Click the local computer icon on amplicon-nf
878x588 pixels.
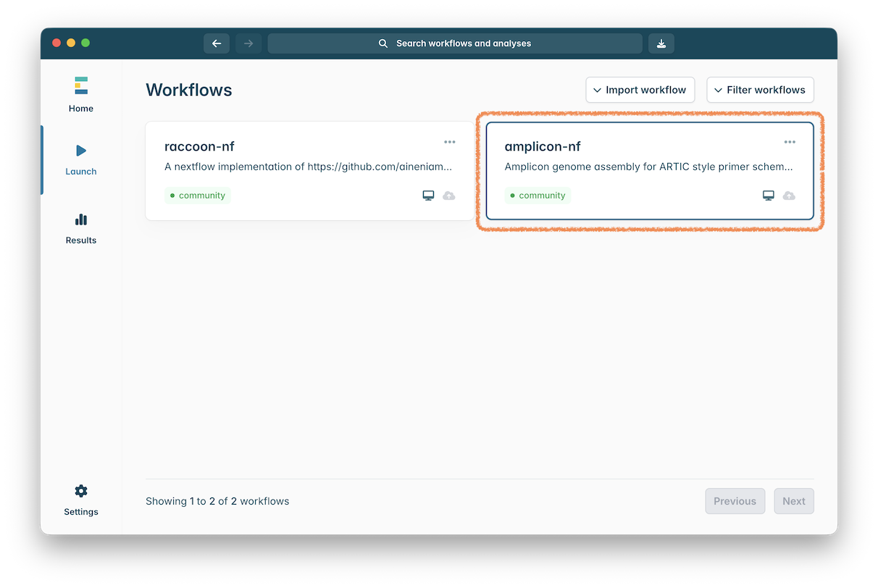tap(769, 196)
